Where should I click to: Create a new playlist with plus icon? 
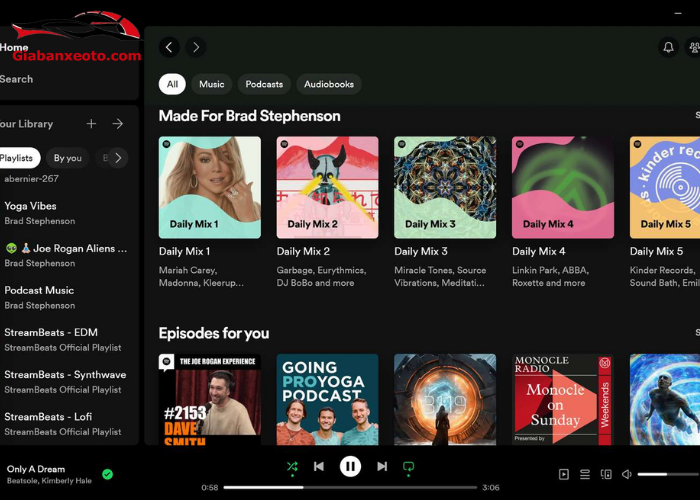(x=91, y=124)
